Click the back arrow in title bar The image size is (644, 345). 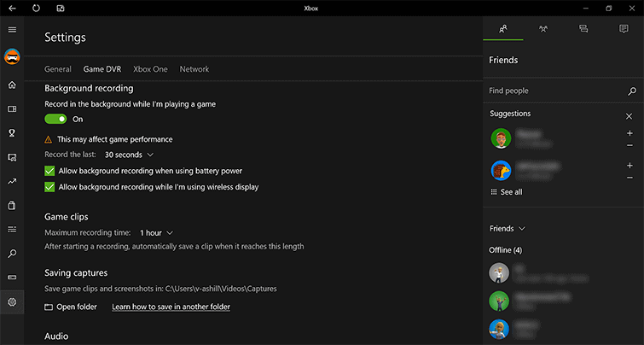(12, 8)
